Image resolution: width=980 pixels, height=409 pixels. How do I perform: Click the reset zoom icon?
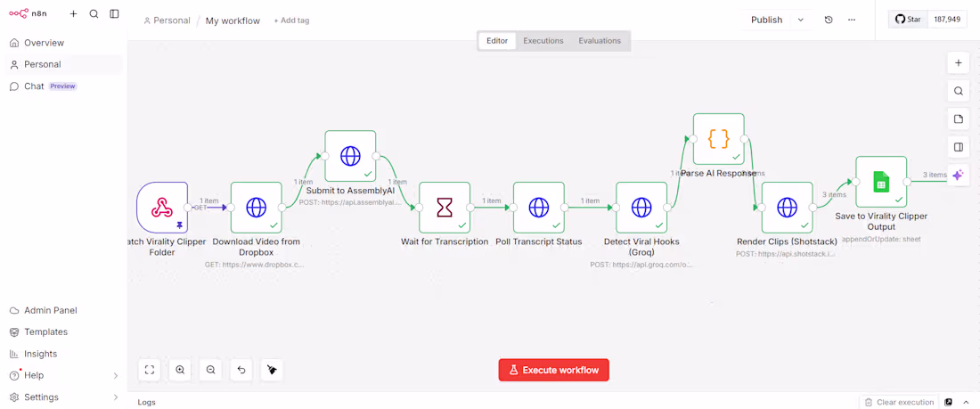(241, 370)
